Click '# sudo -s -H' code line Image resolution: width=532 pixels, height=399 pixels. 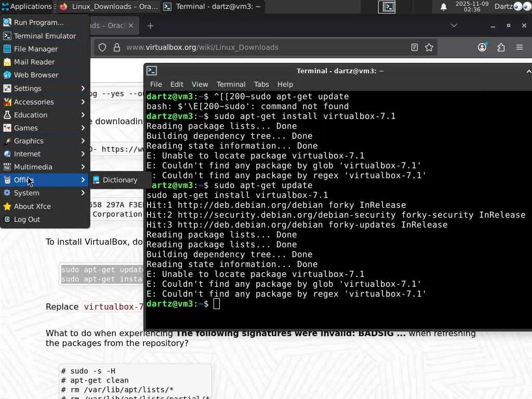pos(88,371)
